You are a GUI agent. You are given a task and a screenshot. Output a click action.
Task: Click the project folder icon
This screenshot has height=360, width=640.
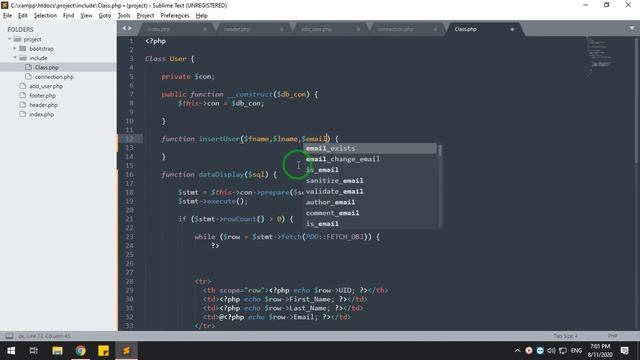click(17, 39)
